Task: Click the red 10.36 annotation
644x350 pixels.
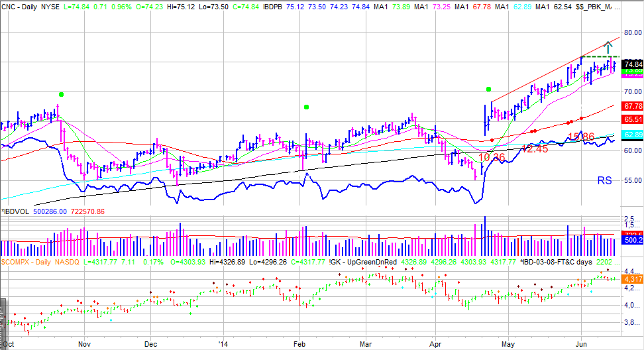Action: click(491, 157)
